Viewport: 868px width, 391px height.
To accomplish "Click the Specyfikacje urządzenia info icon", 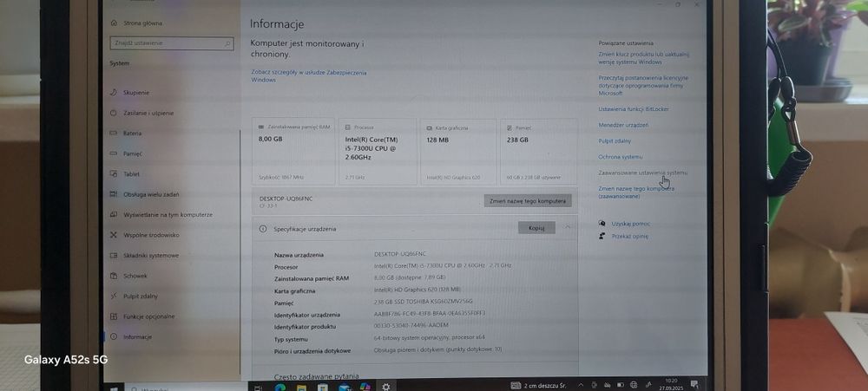I will [x=263, y=228].
